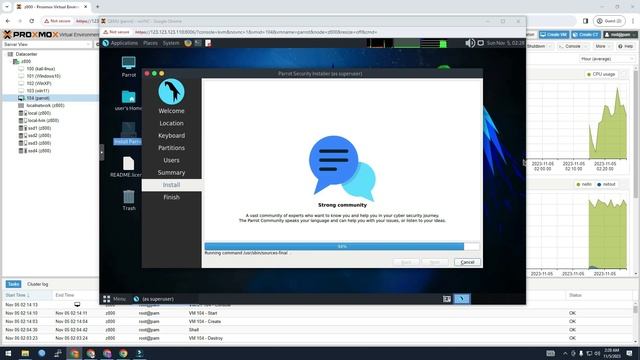640x360 pixels.
Task: Click the volume speaker icon in Parrot panel
Action: click(470, 43)
